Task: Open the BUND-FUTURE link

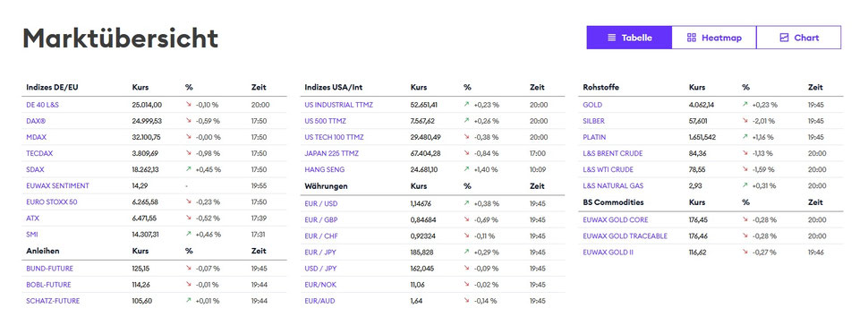Action: click(x=49, y=269)
